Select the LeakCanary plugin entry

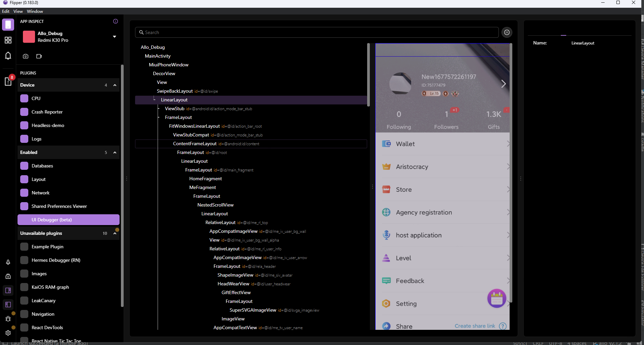(x=68, y=301)
